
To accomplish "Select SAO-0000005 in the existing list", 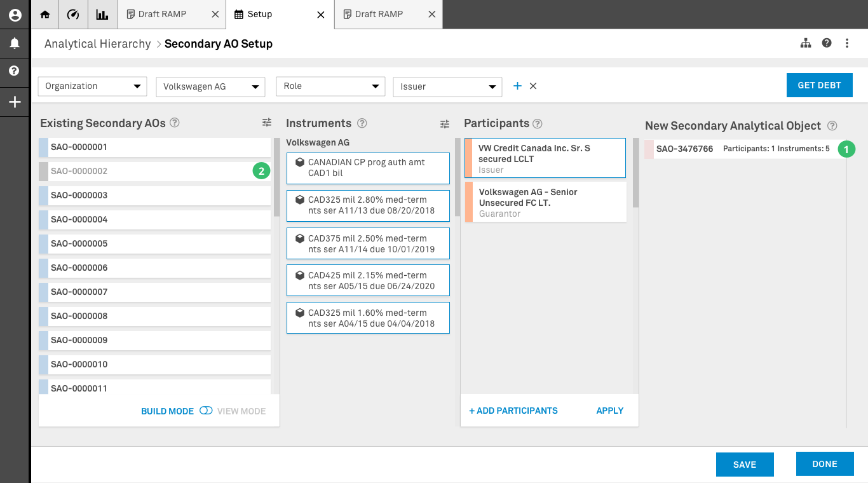I will 154,243.
